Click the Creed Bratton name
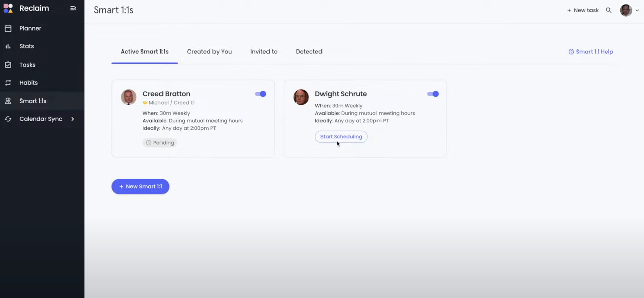The width and height of the screenshot is (644, 298). (x=167, y=94)
